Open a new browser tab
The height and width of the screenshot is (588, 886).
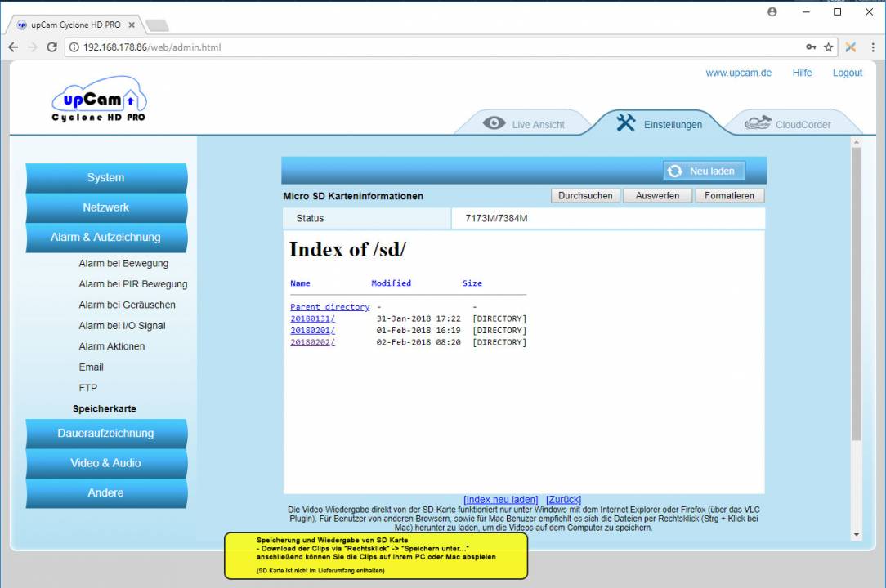click(x=157, y=24)
